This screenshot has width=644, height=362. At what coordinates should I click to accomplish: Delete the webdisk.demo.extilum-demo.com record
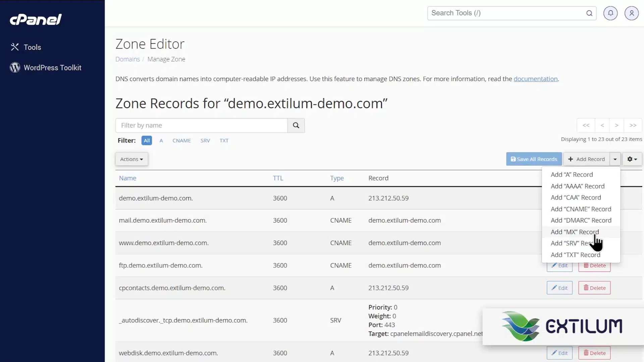(594, 353)
